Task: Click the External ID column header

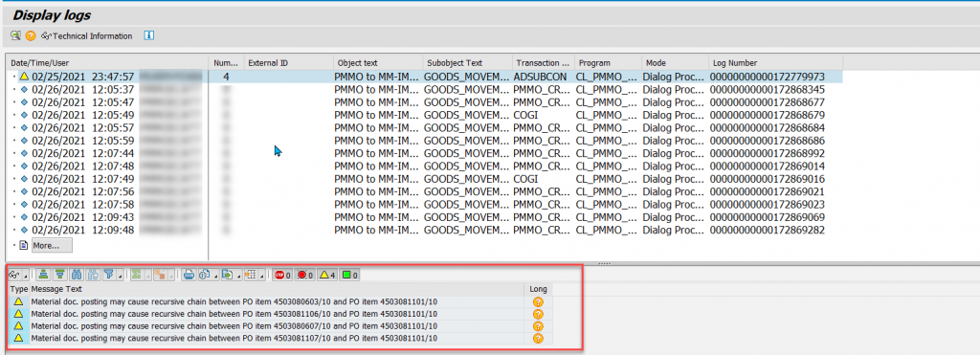Action: (x=288, y=62)
